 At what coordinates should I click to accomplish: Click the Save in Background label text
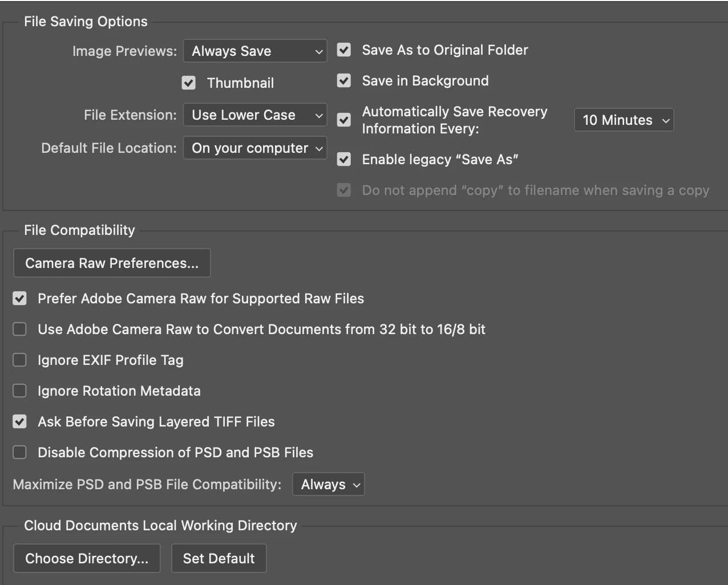tap(425, 81)
